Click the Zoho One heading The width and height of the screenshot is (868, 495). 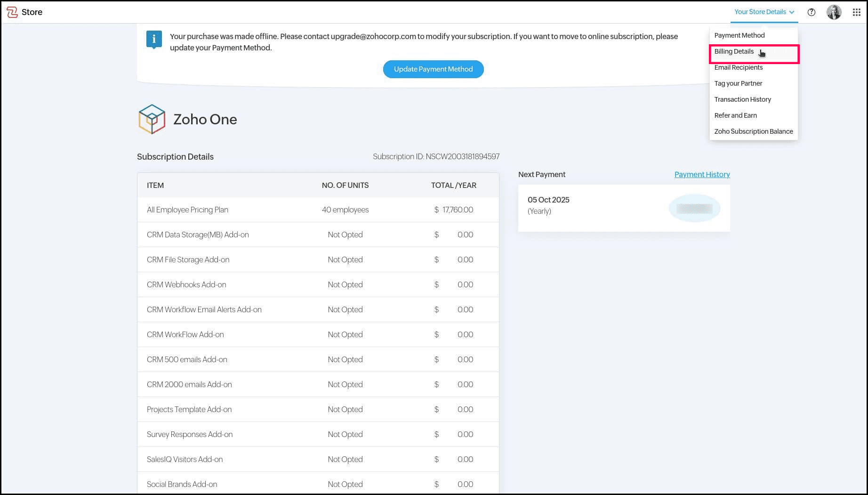205,119
